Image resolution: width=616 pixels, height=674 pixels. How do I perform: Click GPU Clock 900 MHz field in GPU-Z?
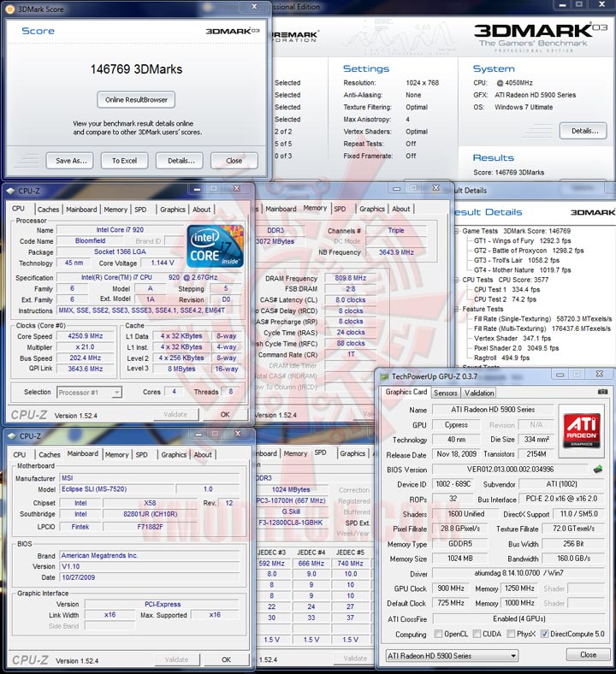451,588
